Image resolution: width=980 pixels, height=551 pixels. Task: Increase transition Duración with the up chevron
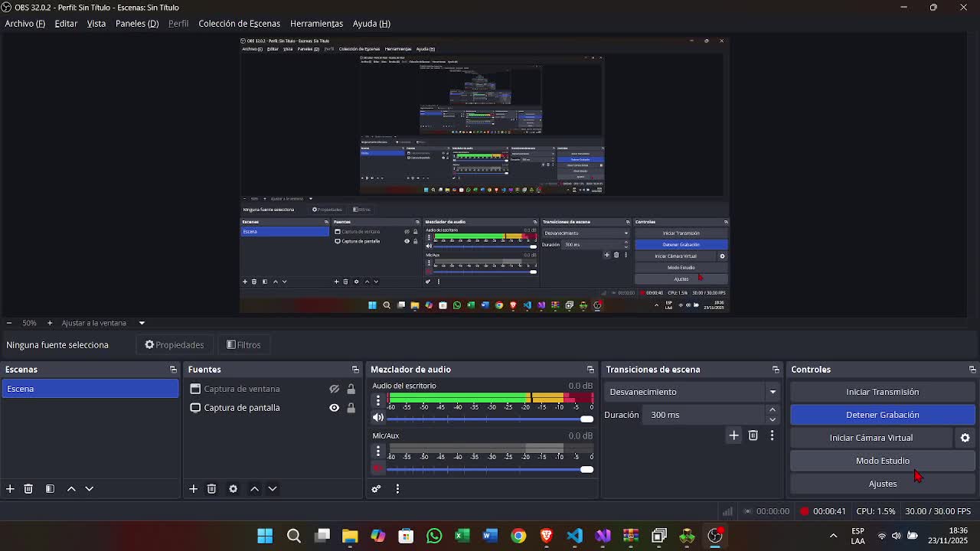point(772,409)
